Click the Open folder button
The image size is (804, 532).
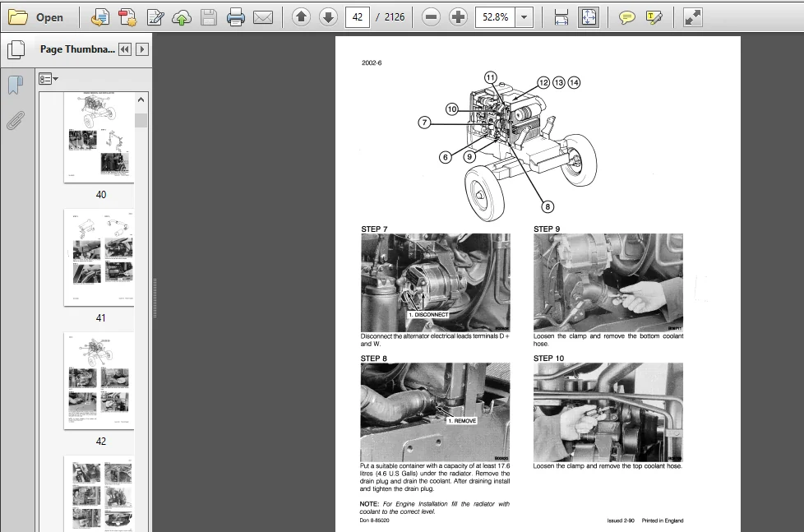point(36,17)
